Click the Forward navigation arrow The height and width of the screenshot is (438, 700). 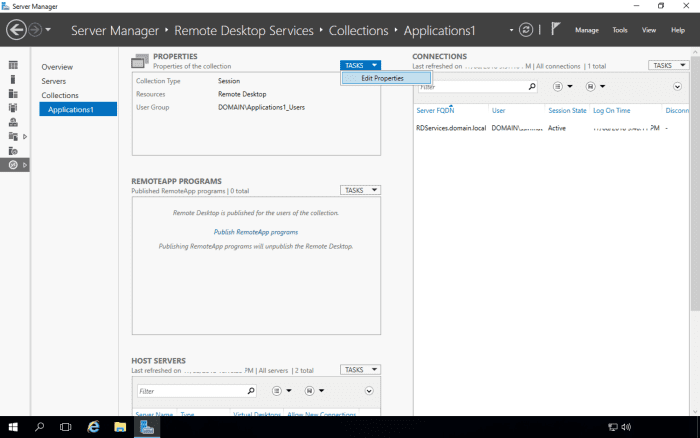(35, 30)
